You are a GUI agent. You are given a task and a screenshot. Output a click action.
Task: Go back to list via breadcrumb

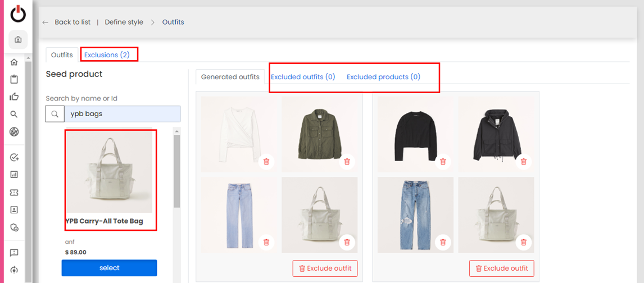tap(72, 22)
